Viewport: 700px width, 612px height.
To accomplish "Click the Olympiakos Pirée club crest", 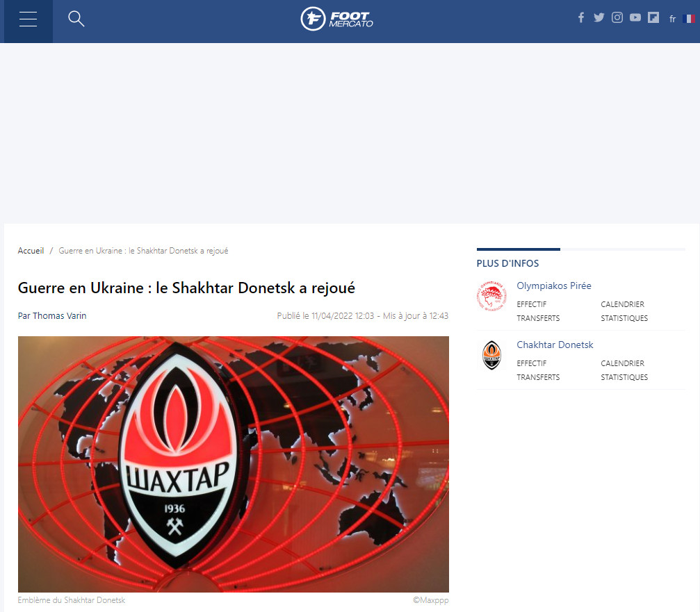I will click(492, 296).
